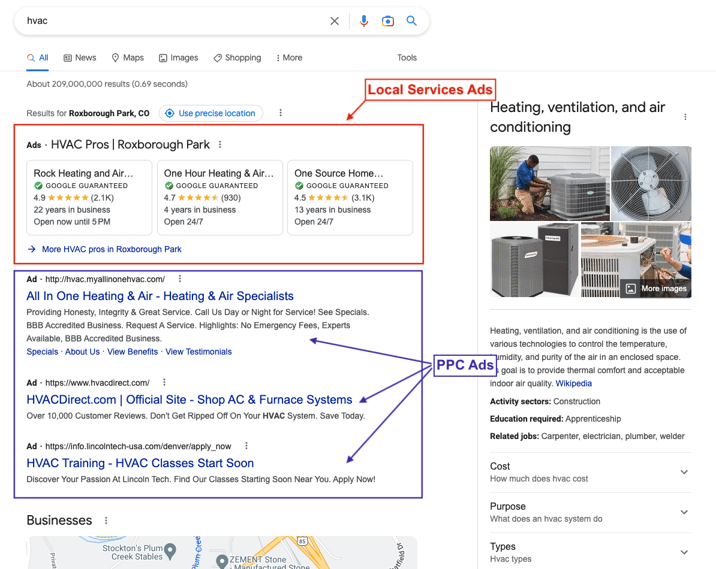Open search by image camera icon
Screen dimensions: 716x569
(388, 21)
